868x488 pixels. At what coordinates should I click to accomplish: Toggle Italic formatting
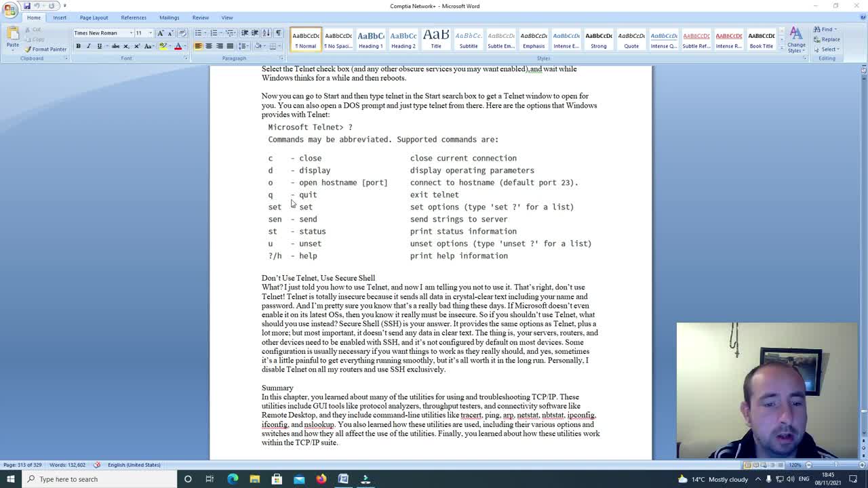pyautogui.click(x=88, y=46)
